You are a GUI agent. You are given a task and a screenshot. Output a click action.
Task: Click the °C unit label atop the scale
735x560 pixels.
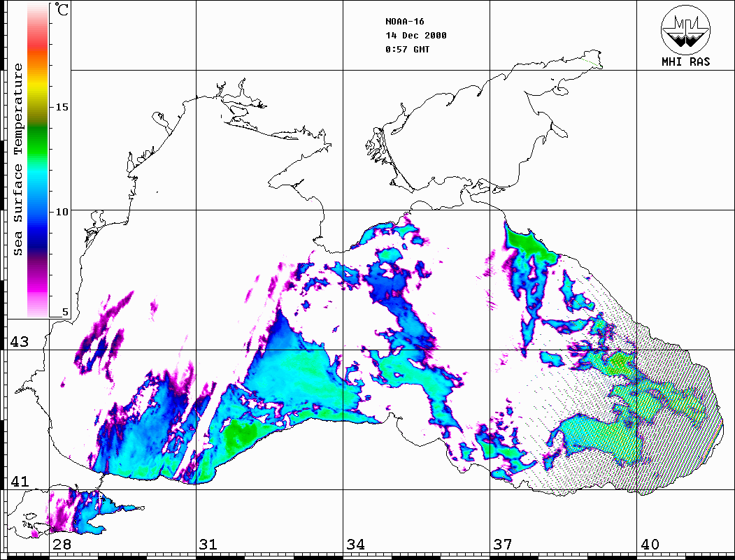tap(61, 9)
